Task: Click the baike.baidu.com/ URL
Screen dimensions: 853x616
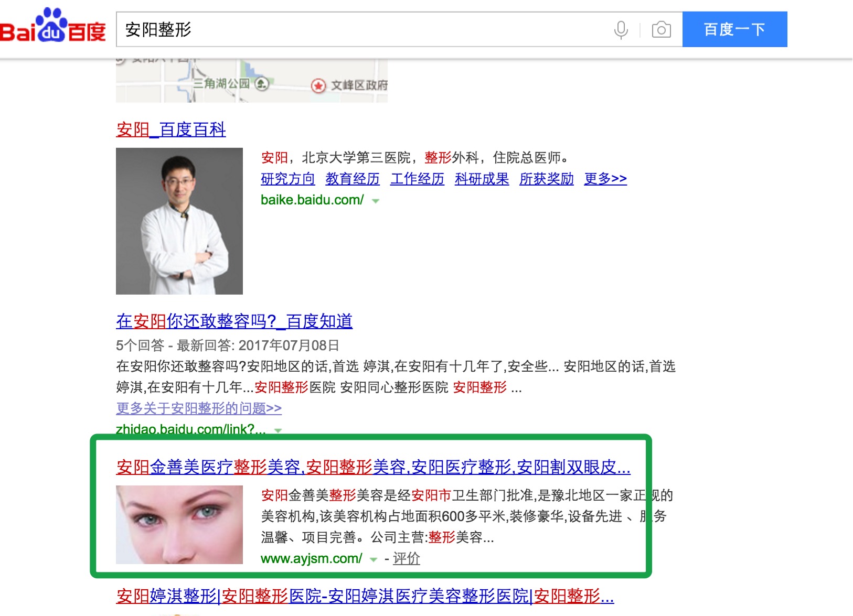Action: coord(312,200)
